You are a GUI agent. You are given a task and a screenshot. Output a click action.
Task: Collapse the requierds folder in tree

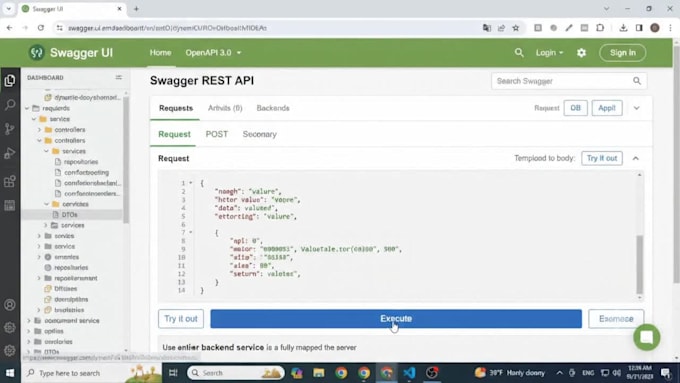click(x=27, y=108)
